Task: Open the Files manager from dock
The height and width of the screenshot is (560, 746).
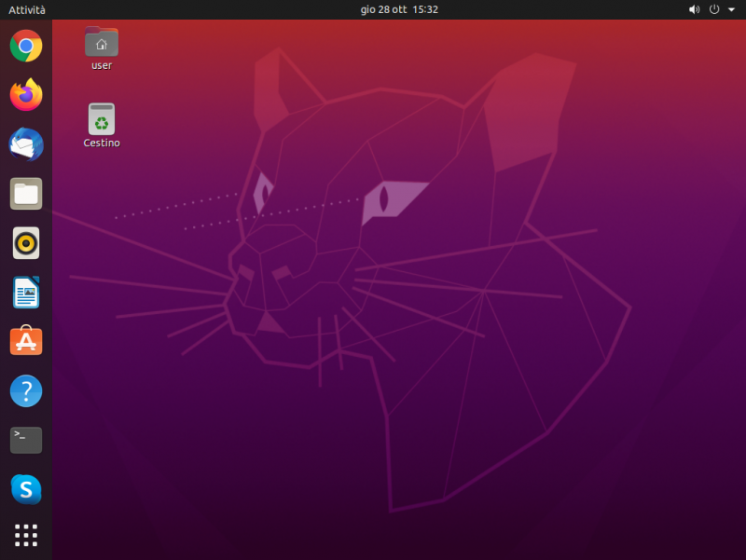Action: click(26, 194)
